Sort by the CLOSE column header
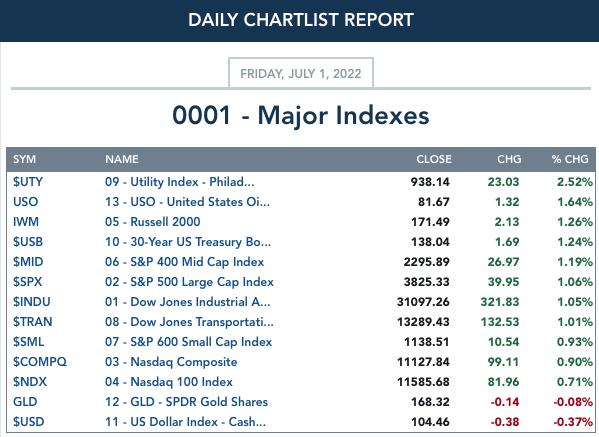Screen dimensions: 599x437 pos(434,159)
